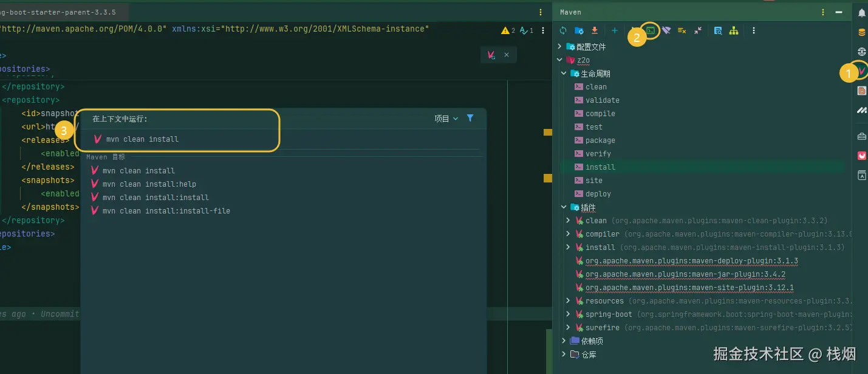This screenshot has height=374, width=868.
Task: Expand the compiler plugin node
Action: coord(568,234)
